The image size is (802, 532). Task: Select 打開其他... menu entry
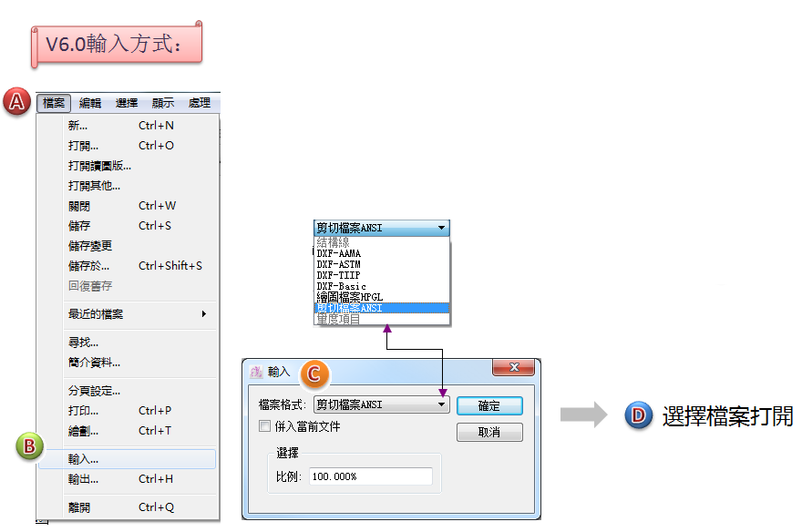[x=128, y=186]
